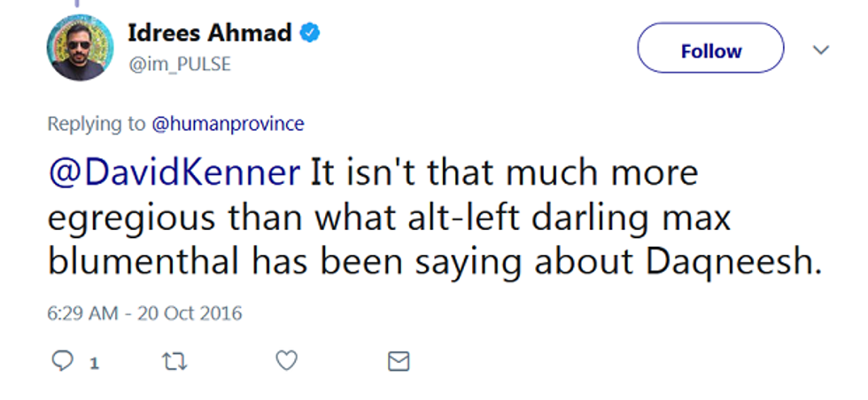This screenshot has height=400, width=868.
Task: Follow Idrees Ahmad
Action: point(710,49)
